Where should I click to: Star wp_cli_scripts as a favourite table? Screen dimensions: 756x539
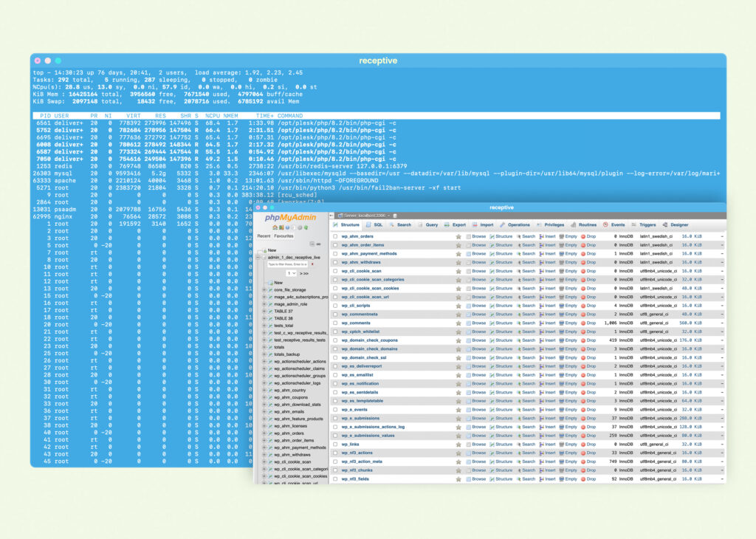(x=458, y=306)
